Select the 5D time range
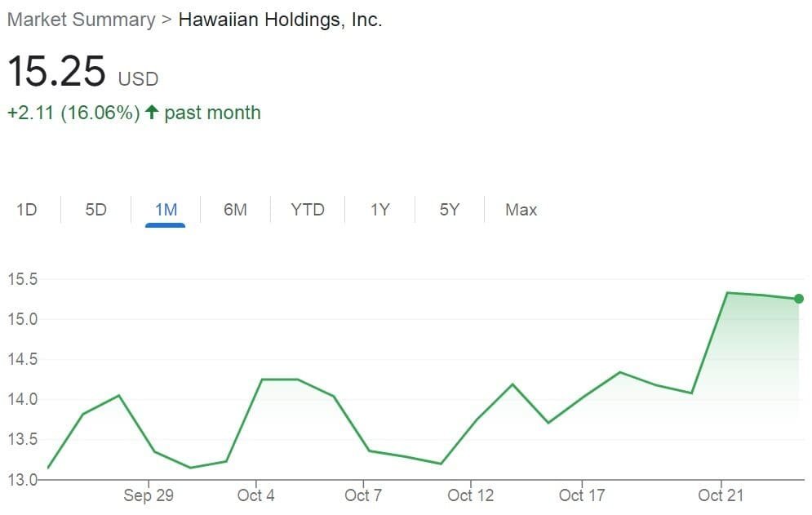 coord(95,210)
